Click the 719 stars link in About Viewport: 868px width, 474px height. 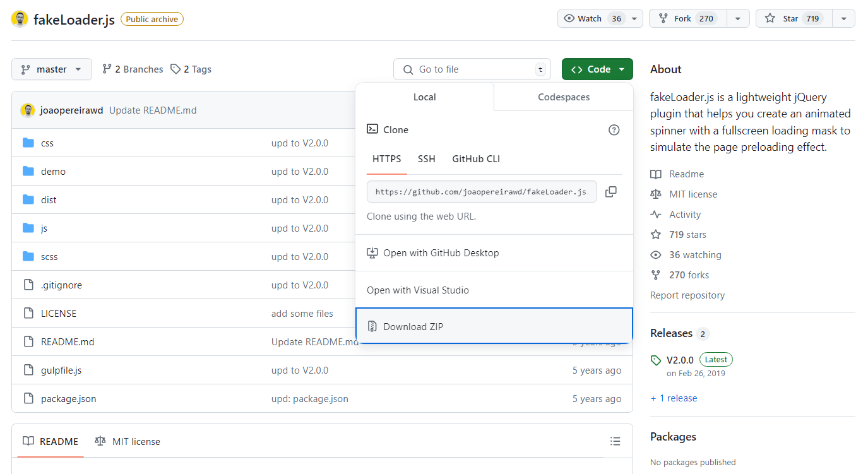point(687,235)
